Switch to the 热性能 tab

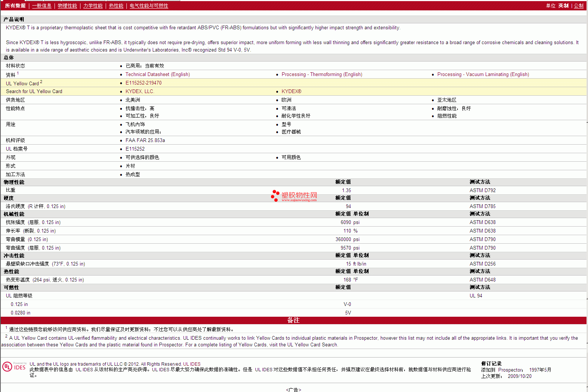[x=116, y=6]
